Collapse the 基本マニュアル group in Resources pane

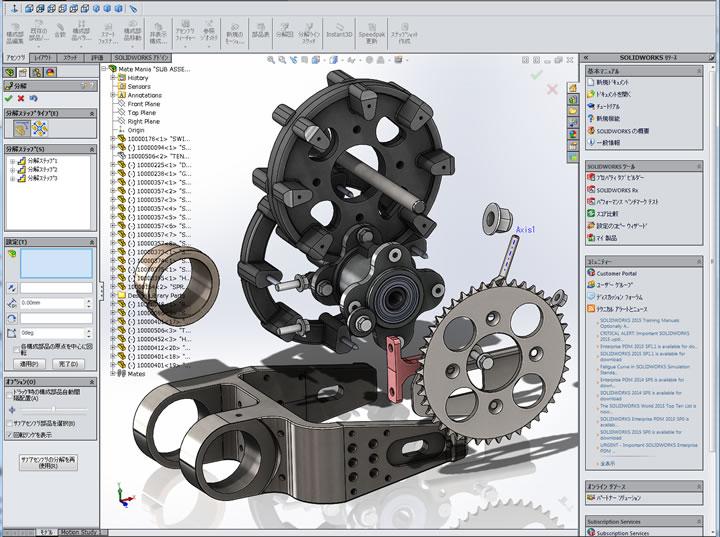click(699, 71)
